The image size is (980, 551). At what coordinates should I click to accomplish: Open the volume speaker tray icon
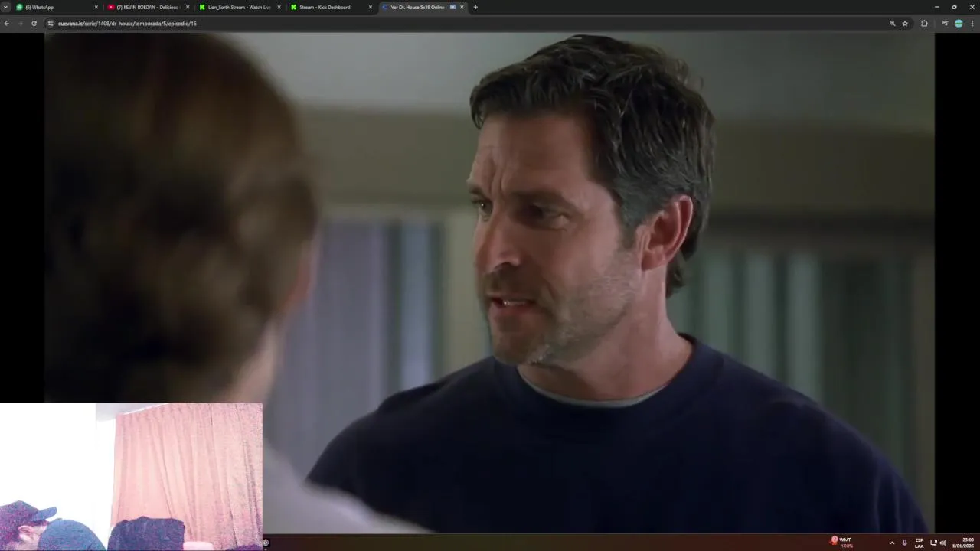point(942,543)
